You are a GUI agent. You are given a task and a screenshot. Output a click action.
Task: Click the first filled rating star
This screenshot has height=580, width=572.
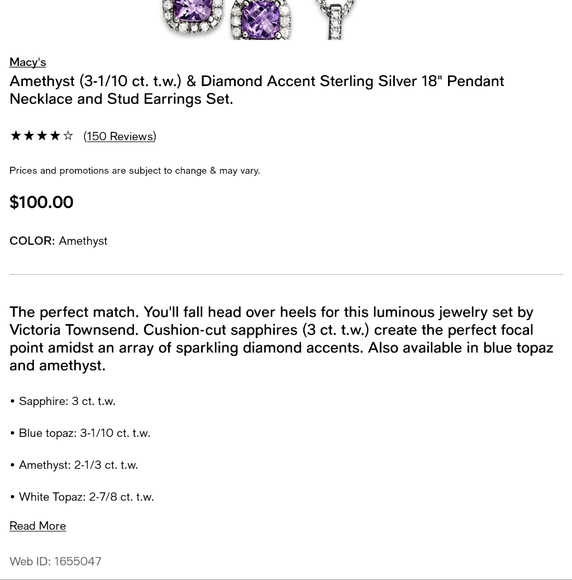(16, 136)
